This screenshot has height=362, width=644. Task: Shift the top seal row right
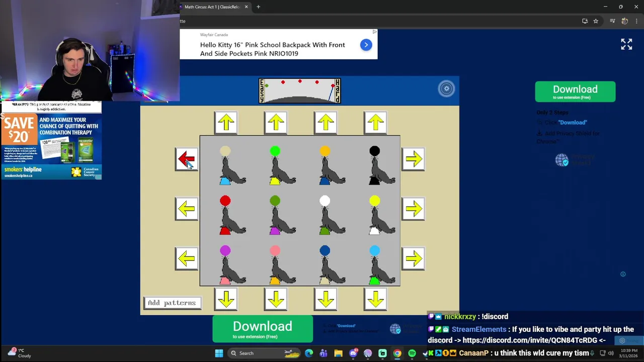click(x=413, y=159)
